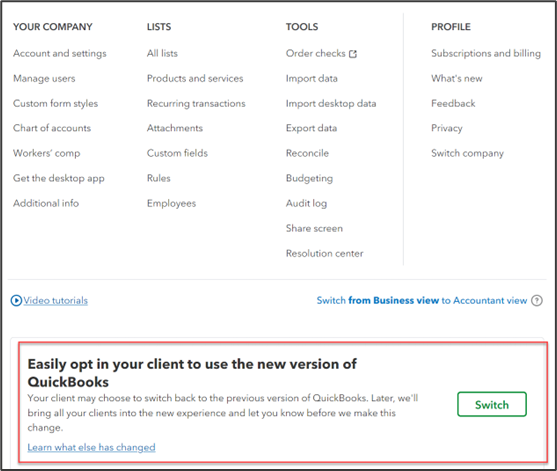Select Share screen

(x=314, y=228)
